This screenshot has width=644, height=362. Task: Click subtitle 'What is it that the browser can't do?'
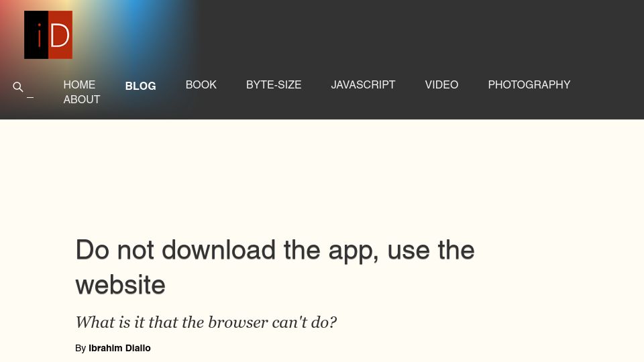click(x=206, y=322)
